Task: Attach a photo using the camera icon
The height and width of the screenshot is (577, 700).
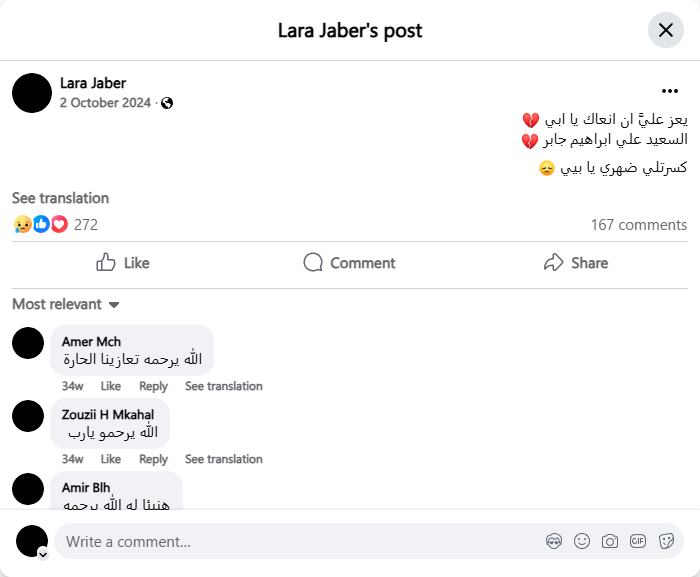Action: click(x=610, y=541)
